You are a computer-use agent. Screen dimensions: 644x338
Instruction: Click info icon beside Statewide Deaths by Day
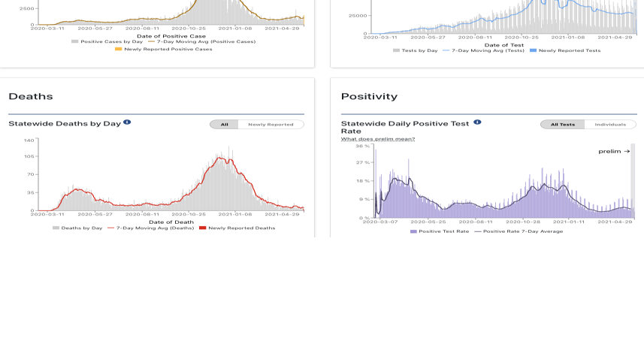[x=128, y=122]
